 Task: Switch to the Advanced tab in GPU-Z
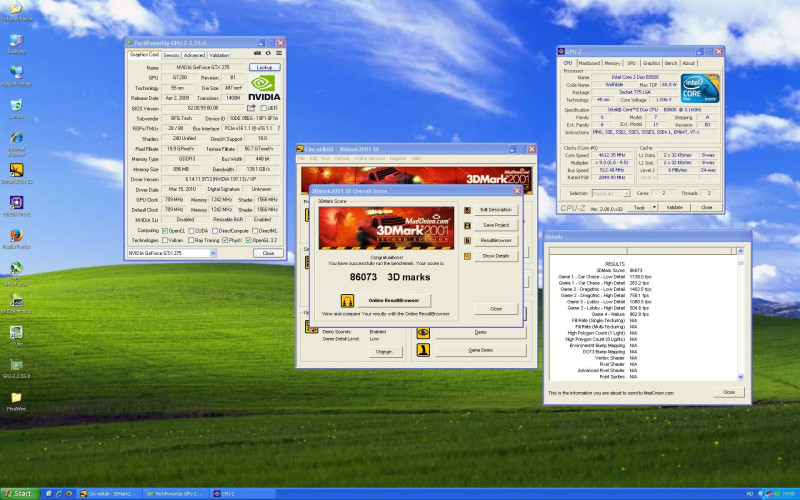point(194,55)
